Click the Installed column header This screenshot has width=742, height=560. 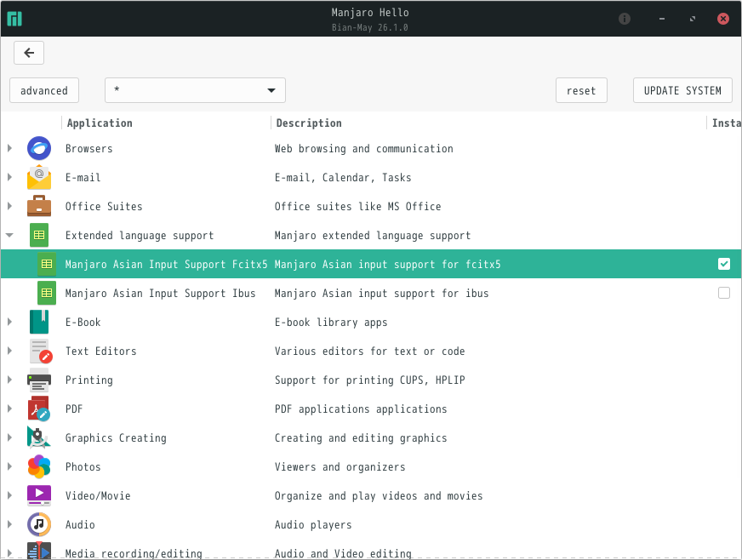726,123
